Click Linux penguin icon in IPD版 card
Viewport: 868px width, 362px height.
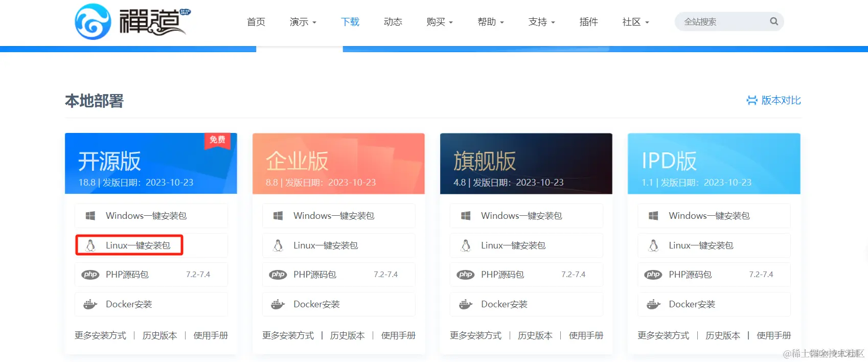pos(653,245)
